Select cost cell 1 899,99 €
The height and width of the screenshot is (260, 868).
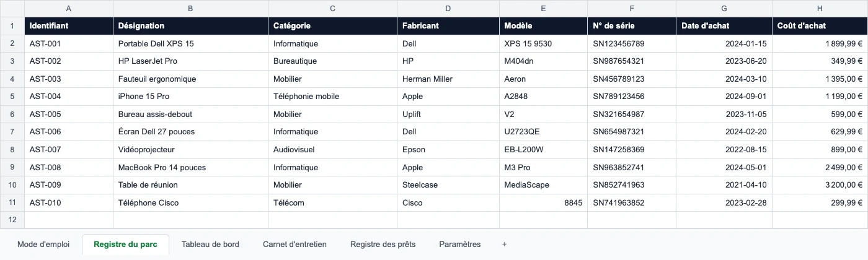(x=820, y=44)
